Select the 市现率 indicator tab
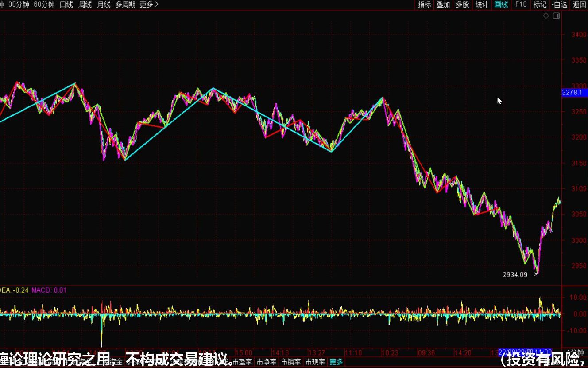Viewport: 588px width, 368px height. point(315,362)
